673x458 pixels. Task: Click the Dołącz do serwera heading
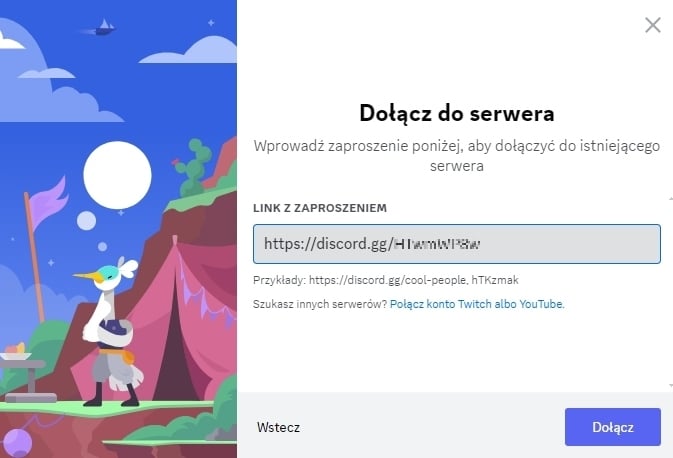[x=457, y=114]
